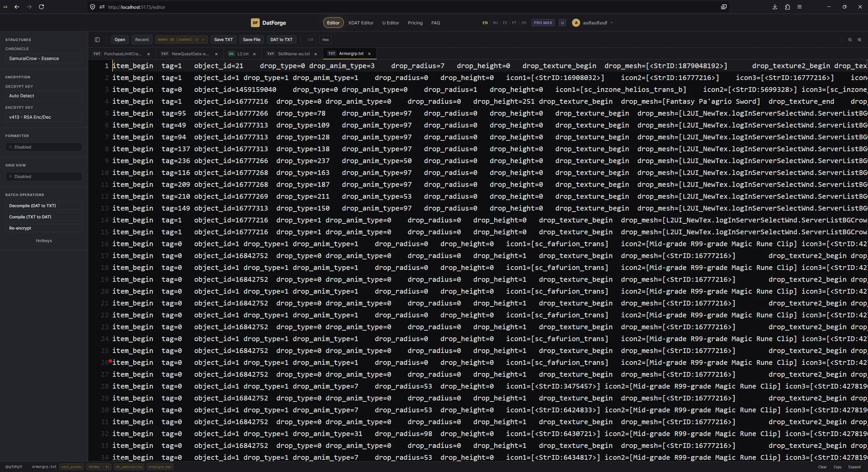Click the Re-encrypt batch button
Viewport: 868px width, 472px height.
44,228
